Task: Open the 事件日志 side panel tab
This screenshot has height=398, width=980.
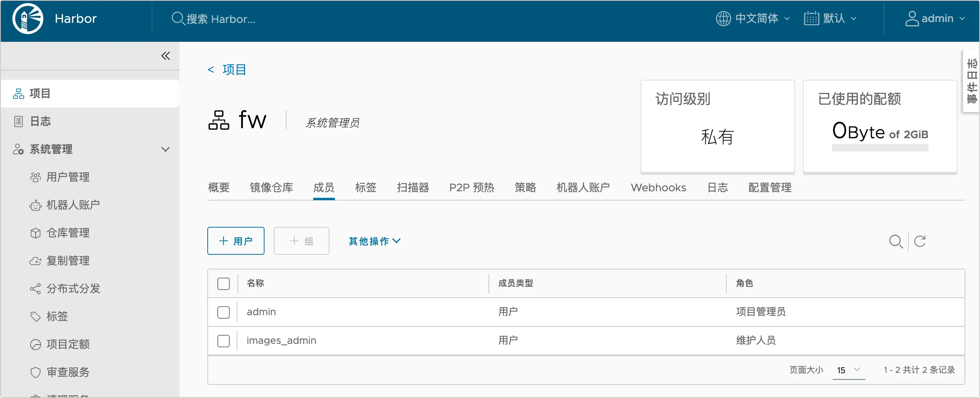Action: [971, 81]
